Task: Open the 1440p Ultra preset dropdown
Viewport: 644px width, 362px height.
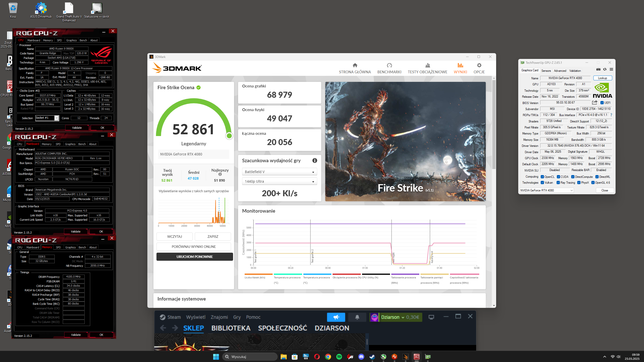Action: click(279, 181)
